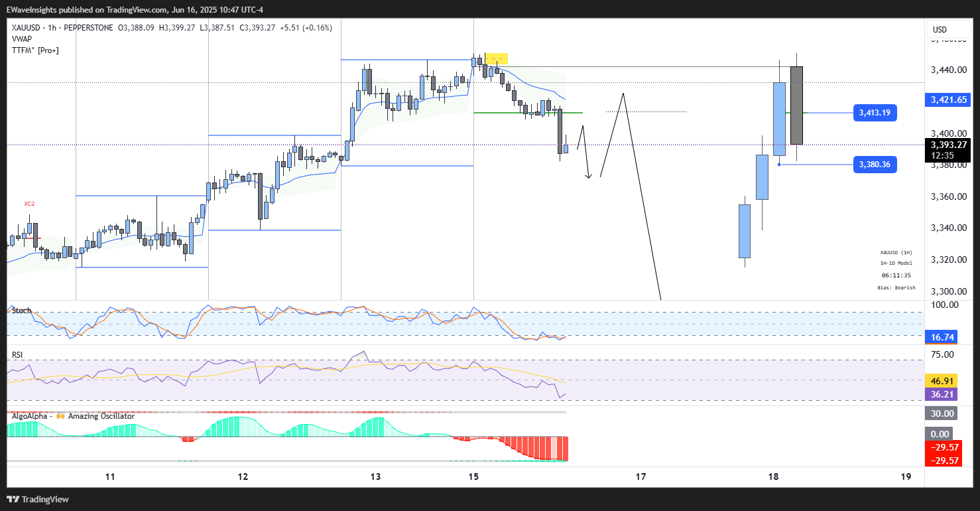The image size is (980, 511).
Task: Click the 1H-1D Model text
Action: click(896, 263)
